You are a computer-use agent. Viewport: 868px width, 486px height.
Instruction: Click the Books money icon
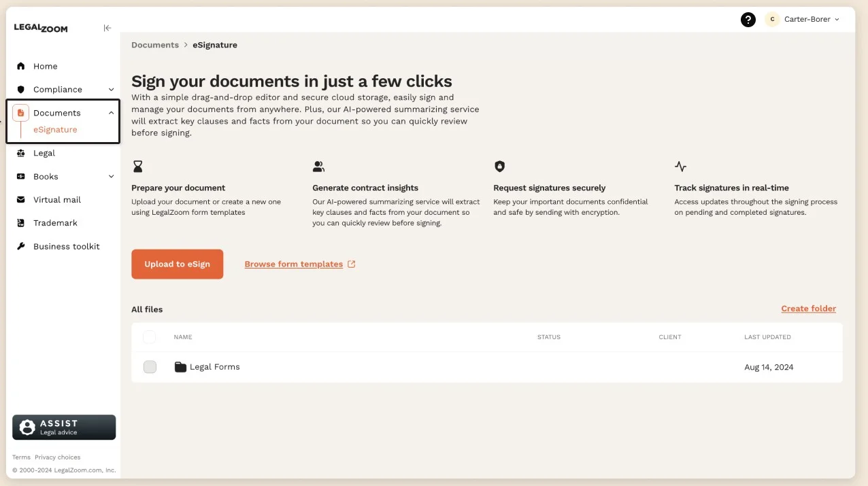tap(20, 176)
